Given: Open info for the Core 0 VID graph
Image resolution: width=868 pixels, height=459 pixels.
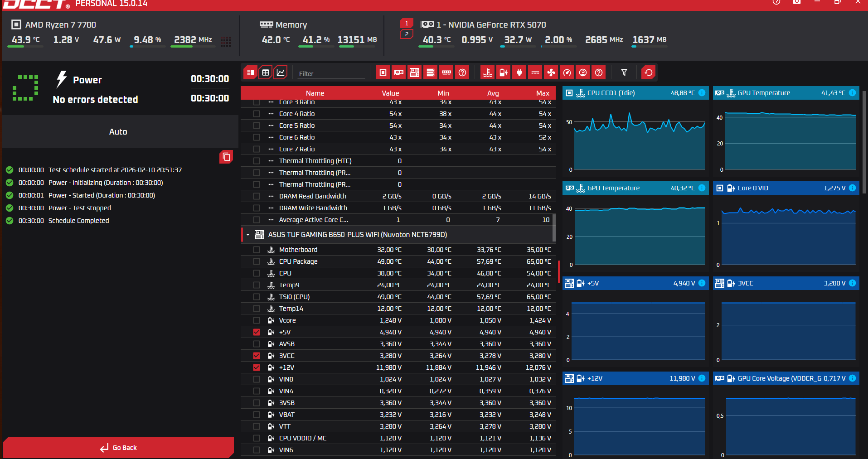Looking at the screenshot, I should pos(852,188).
